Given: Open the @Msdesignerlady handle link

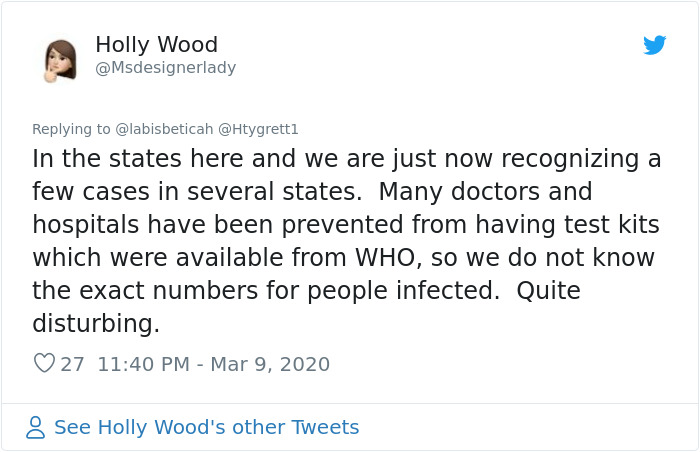Looking at the screenshot, I should (x=165, y=68).
